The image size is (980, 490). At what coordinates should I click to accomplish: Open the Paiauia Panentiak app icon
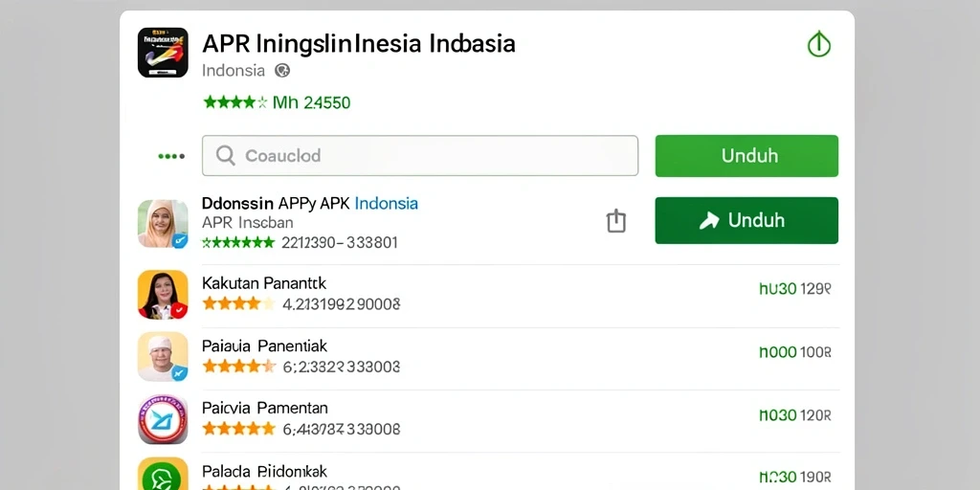click(x=163, y=356)
